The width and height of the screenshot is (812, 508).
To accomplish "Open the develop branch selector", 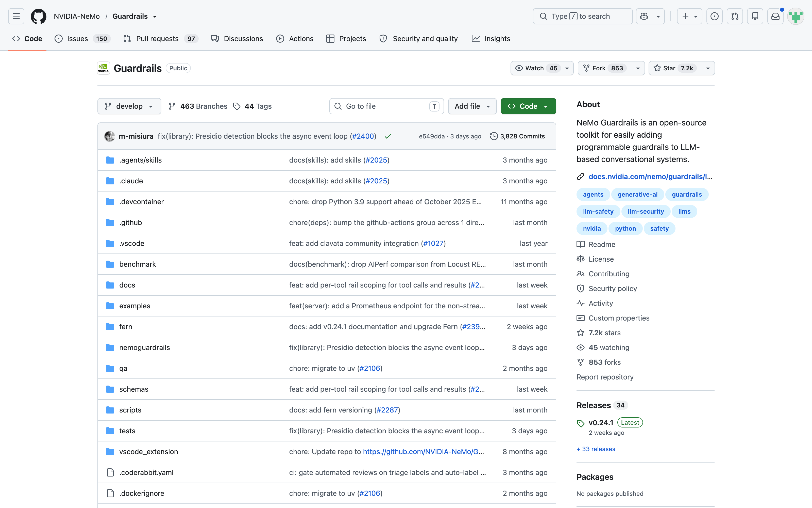I will pos(129,106).
